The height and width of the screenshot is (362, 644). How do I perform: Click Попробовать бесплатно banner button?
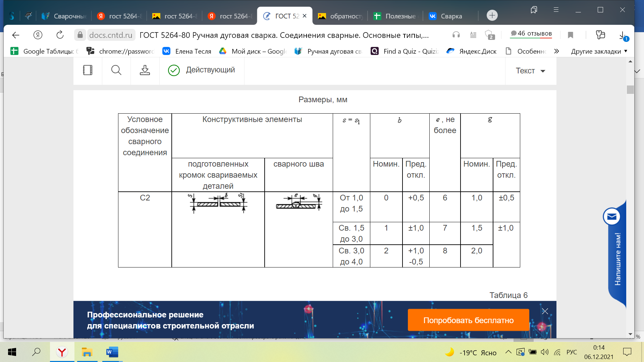click(468, 320)
